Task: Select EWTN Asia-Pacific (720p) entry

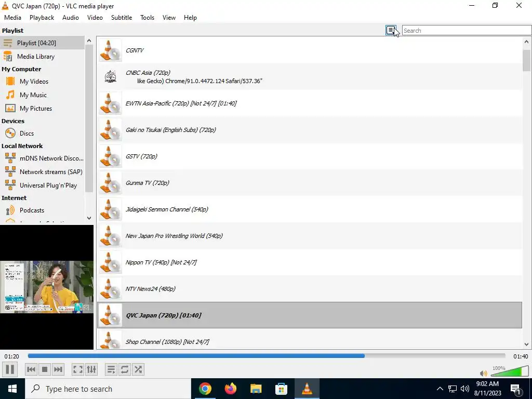Action: click(310, 103)
